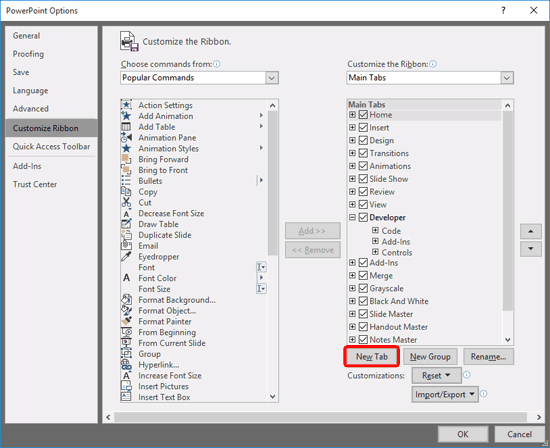Select the Animation Pane icon

pos(126,138)
